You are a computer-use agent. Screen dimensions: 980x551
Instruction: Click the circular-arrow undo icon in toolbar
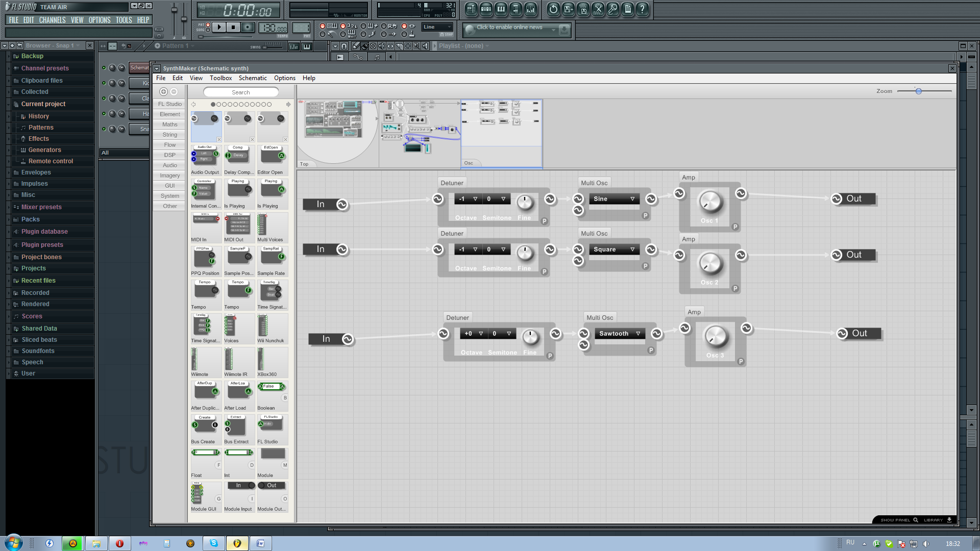(553, 9)
